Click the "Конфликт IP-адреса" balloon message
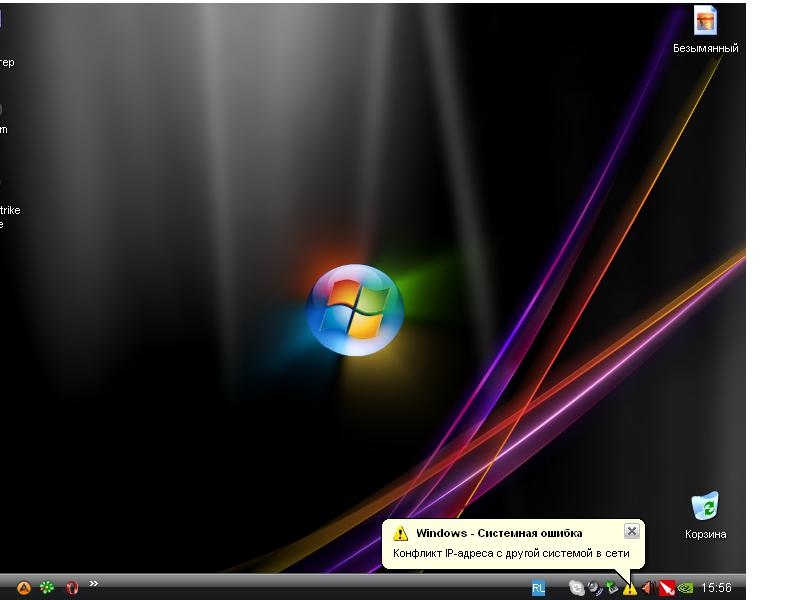 pyautogui.click(x=511, y=553)
